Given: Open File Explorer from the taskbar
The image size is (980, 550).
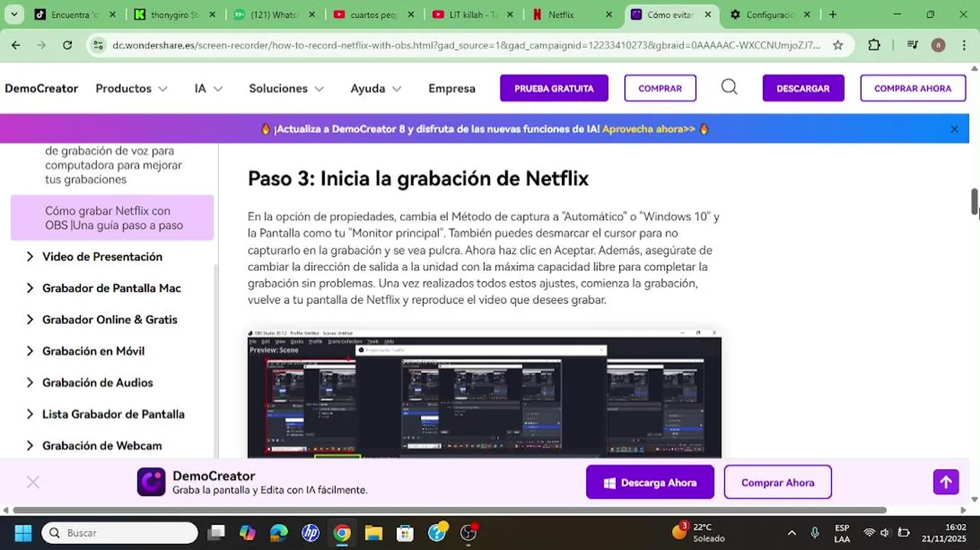Looking at the screenshot, I should 373,532.
